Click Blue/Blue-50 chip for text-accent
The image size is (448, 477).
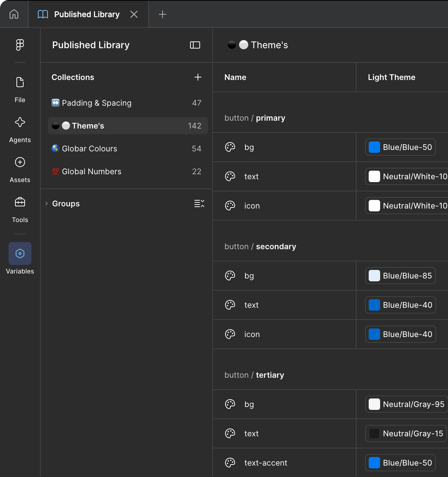[400, 463]
